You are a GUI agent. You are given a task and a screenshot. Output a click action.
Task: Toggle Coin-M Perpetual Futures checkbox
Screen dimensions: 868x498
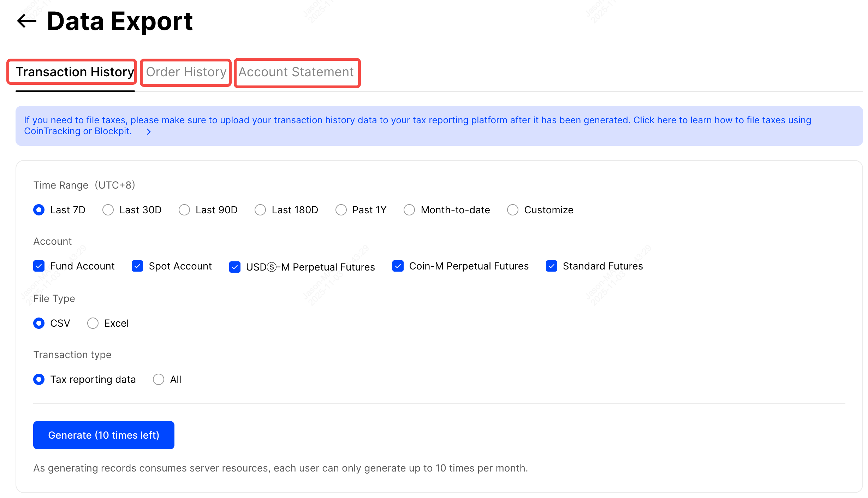(398, 266)
